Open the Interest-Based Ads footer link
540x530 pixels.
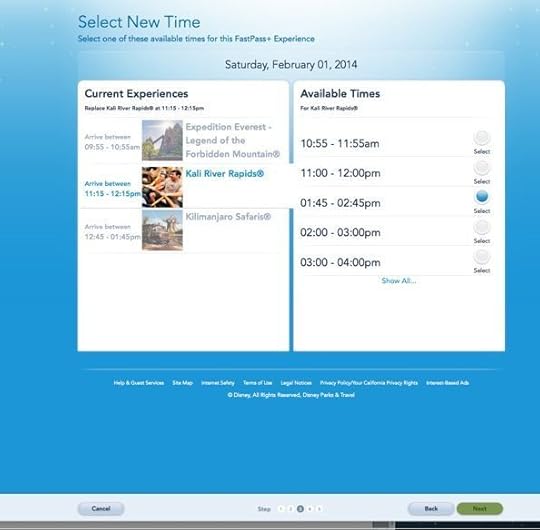point(447,383)
